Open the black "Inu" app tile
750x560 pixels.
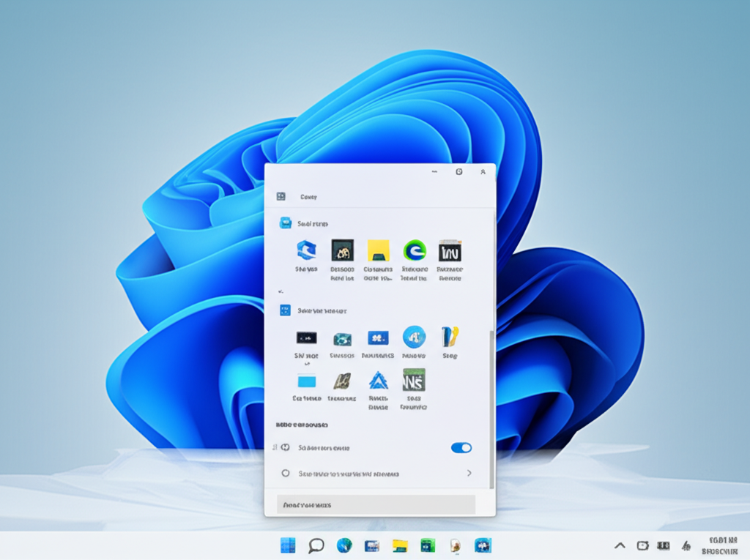(x=450, y=250)
